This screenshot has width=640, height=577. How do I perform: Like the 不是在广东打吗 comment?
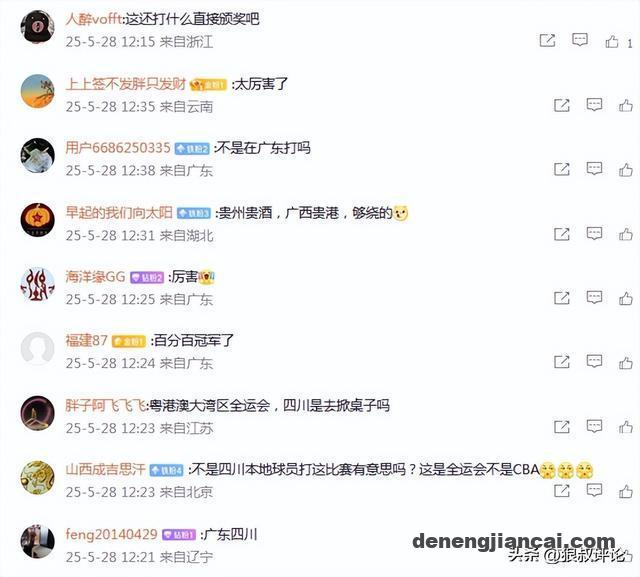(626, 169)
